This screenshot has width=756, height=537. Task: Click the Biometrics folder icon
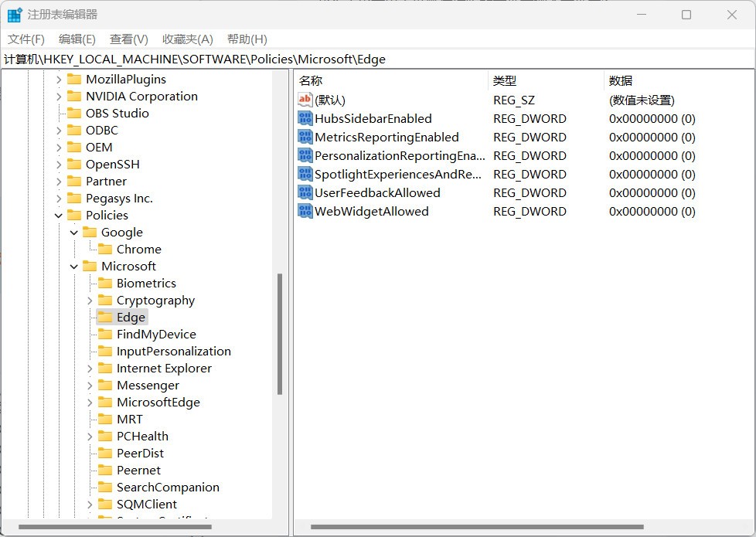[x=105, y=283]
